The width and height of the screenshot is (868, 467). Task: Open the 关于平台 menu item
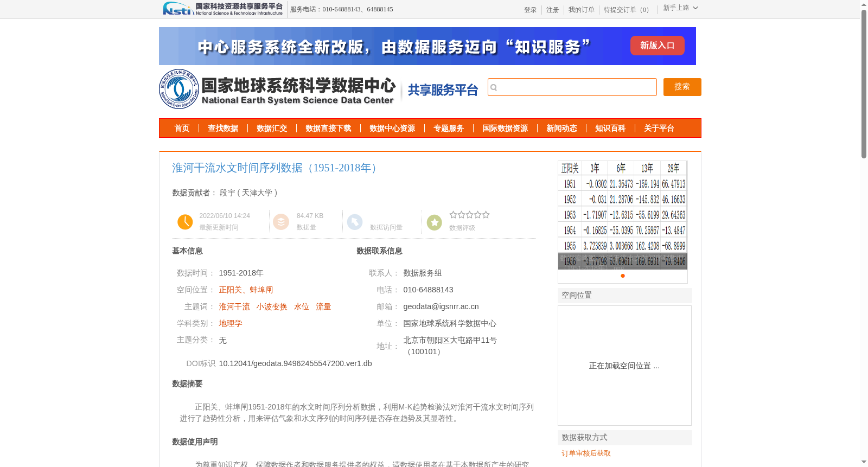[659, 129]
